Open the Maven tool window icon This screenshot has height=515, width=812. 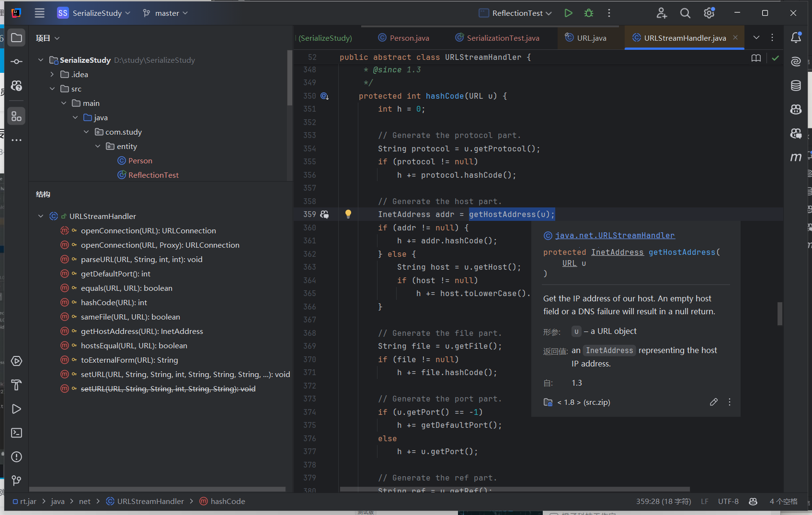tap(796, 157)
